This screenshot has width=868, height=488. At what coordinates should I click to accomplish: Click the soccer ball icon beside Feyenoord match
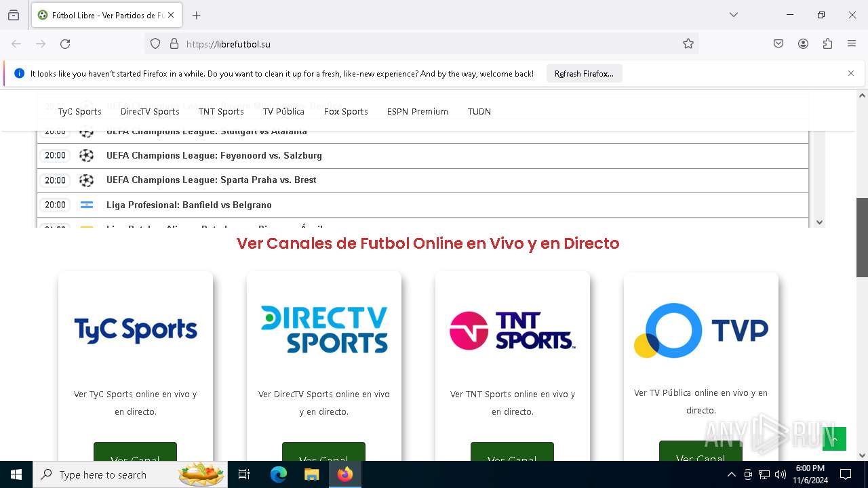coord(86,156)
